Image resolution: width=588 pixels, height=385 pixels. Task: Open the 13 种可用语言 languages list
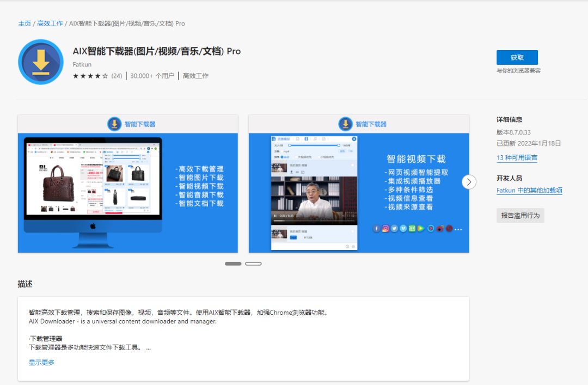[517, 158]
